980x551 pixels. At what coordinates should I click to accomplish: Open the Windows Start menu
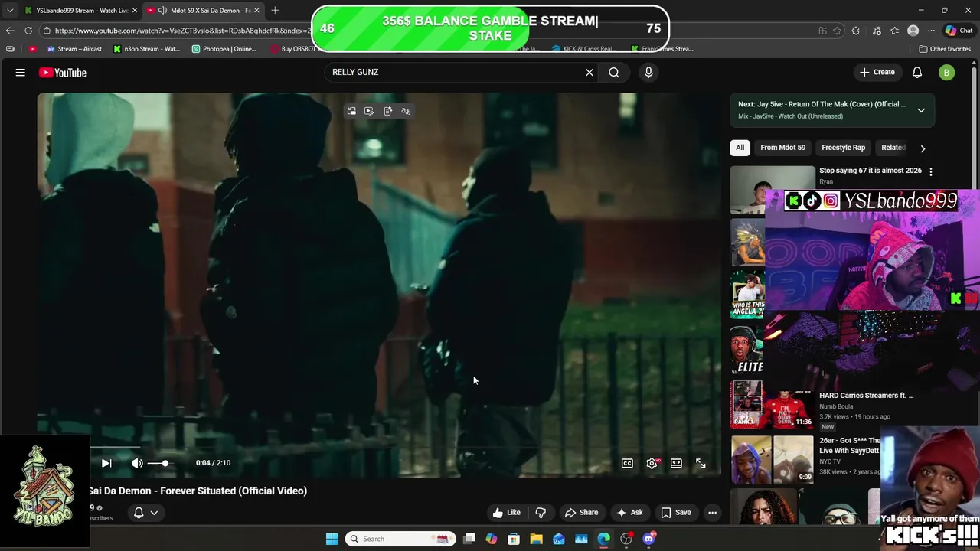pyautogui.click(x=332, y=539)
